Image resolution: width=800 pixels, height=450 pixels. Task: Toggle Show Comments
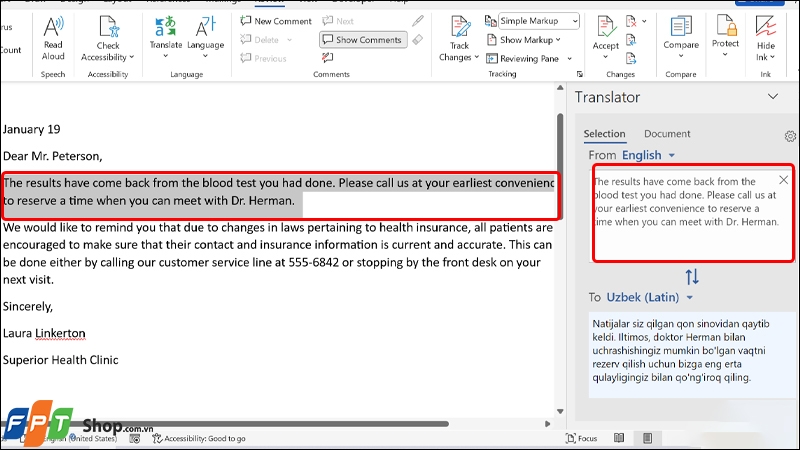(363, 40)
